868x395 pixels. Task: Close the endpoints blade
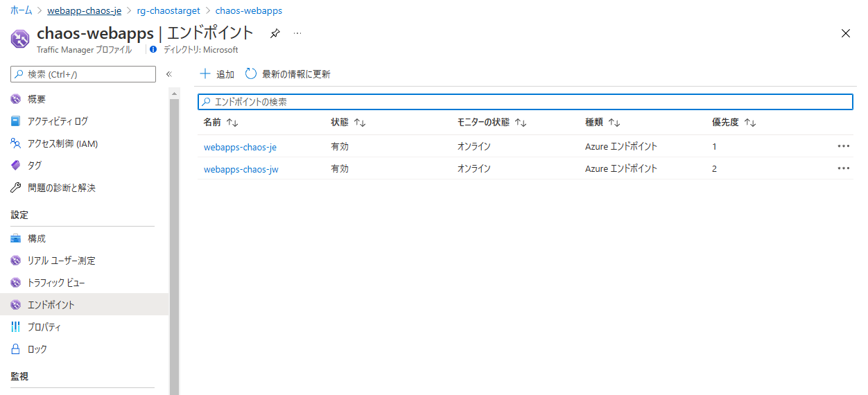coord(845,33)
